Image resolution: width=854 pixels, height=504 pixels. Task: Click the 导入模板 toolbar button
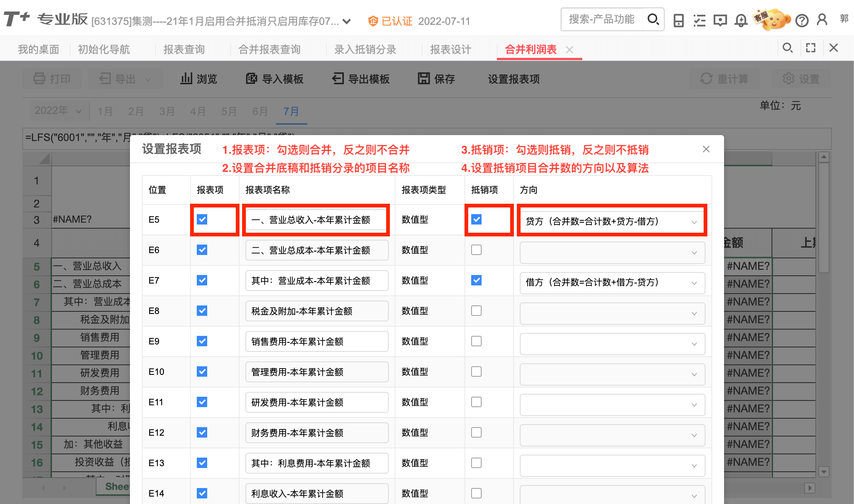tap(275, 79)
